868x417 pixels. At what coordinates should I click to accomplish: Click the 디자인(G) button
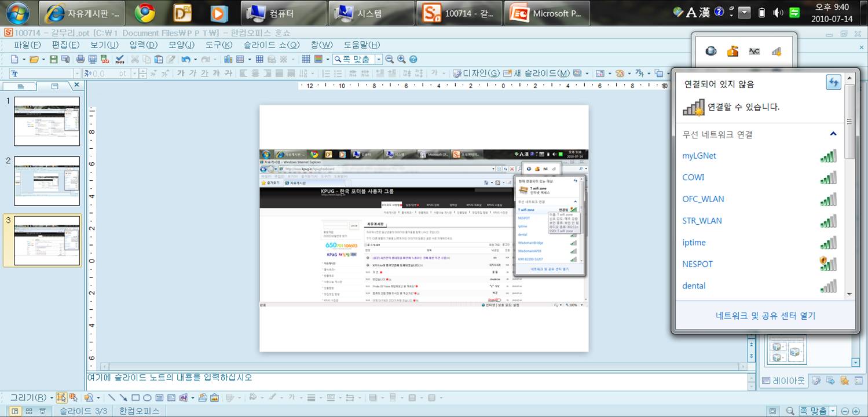(x=476, y=74)
